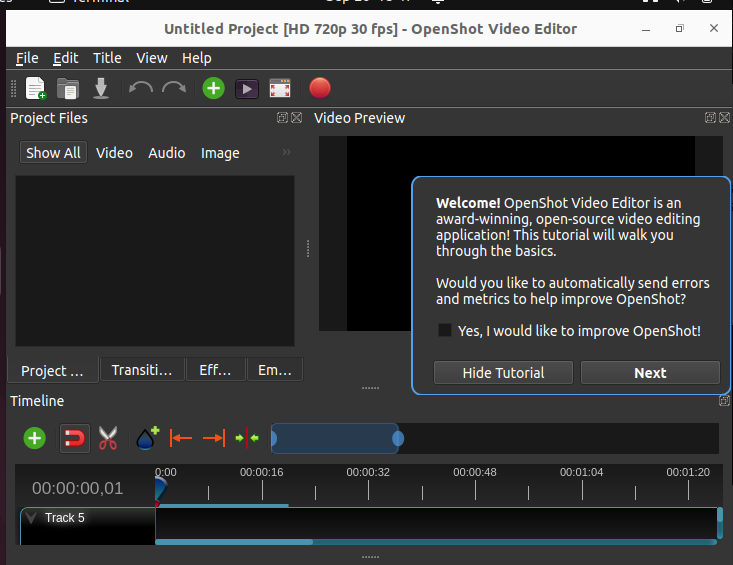The width and height of the screenshot is (733, 565).
Task: Add a track with the timeline plus icon
Action: point(35,438)
